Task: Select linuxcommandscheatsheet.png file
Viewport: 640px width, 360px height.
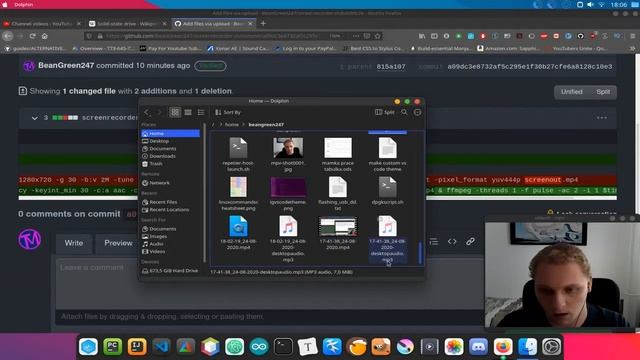Action: 238,193
